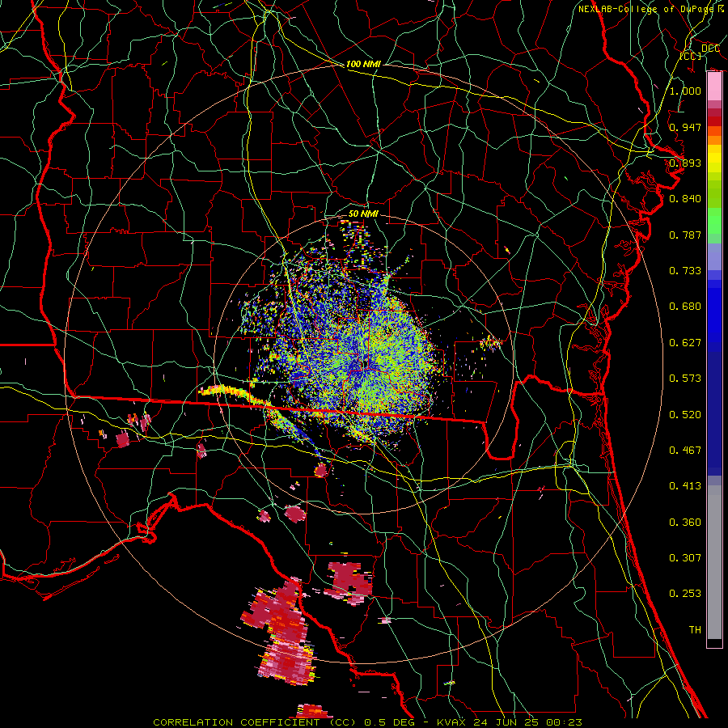Click the 0.253 scale label

(685, 594)
